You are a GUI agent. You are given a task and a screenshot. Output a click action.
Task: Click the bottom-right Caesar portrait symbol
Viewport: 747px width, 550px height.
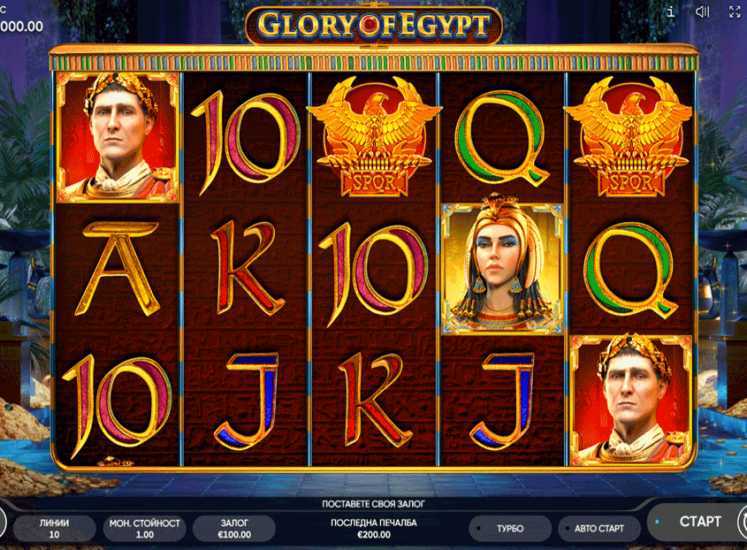click(631, 400)
